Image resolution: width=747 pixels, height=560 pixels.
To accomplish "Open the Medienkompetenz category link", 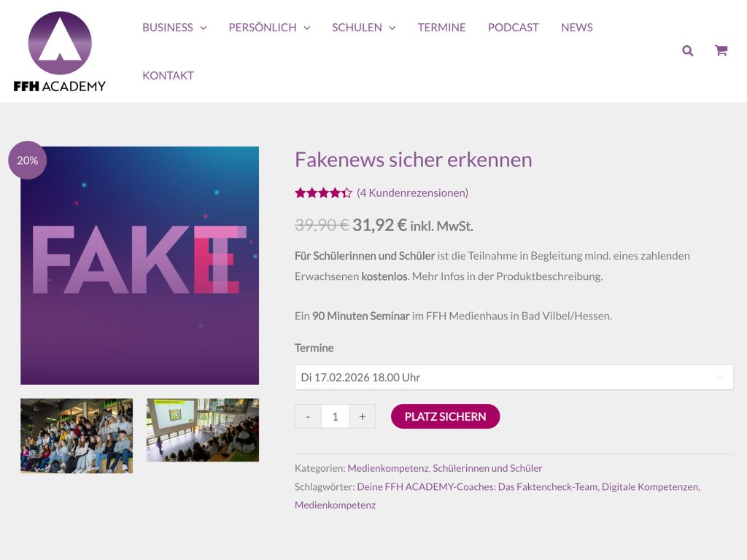I will 388,467.
